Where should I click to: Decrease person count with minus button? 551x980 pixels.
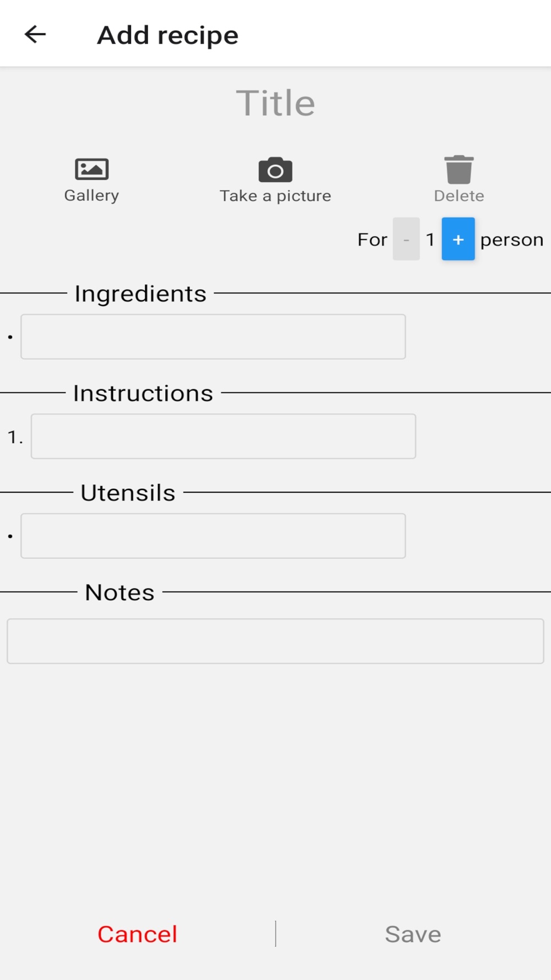(406, 239)
